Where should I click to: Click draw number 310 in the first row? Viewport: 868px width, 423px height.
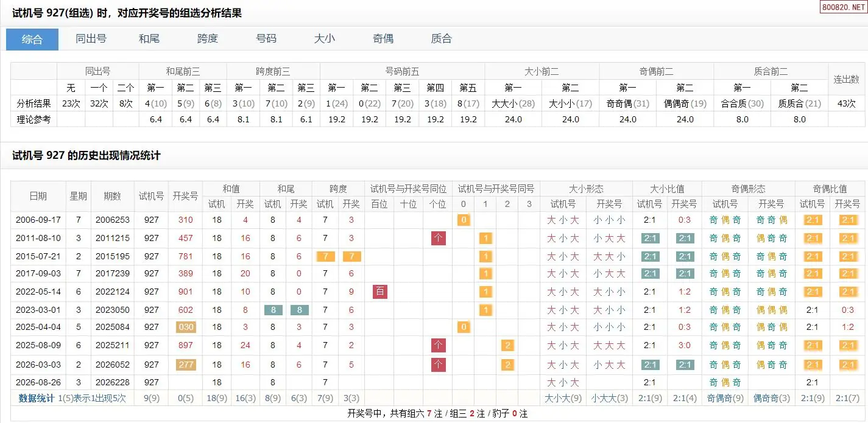coord(186,220)
